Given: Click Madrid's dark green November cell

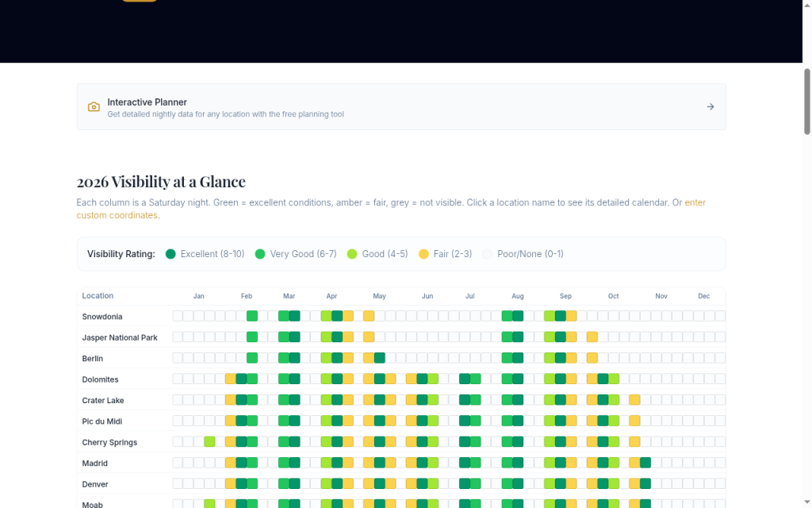Looking at the screenshot, I should (645, 463).
